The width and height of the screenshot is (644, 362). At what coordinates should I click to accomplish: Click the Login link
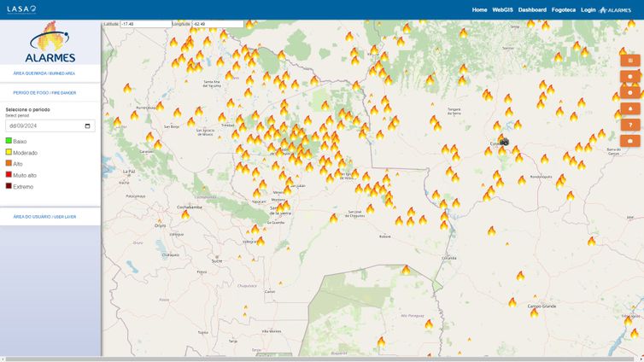[588, 10]
